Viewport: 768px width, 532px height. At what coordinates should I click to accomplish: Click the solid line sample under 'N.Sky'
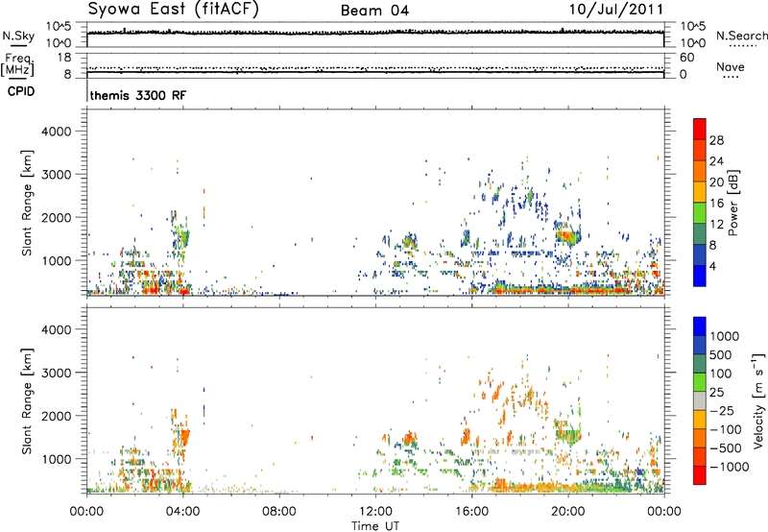pos(18,45)
